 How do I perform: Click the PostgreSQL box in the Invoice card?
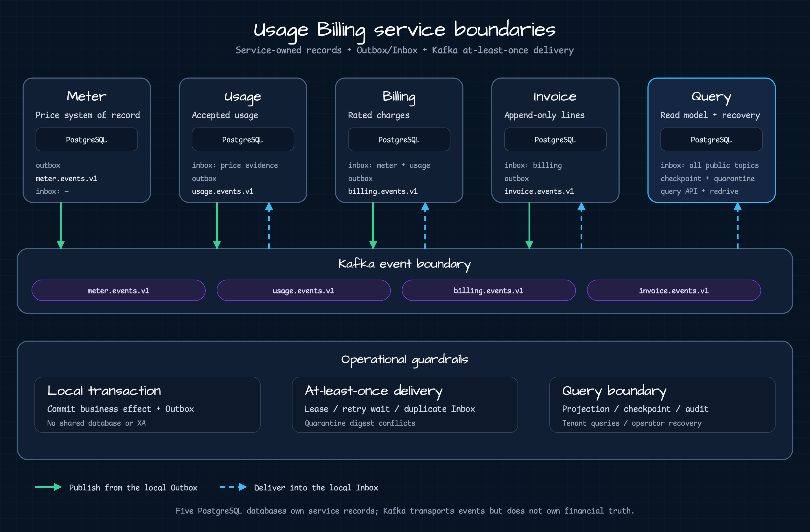[x=555, y=139]
